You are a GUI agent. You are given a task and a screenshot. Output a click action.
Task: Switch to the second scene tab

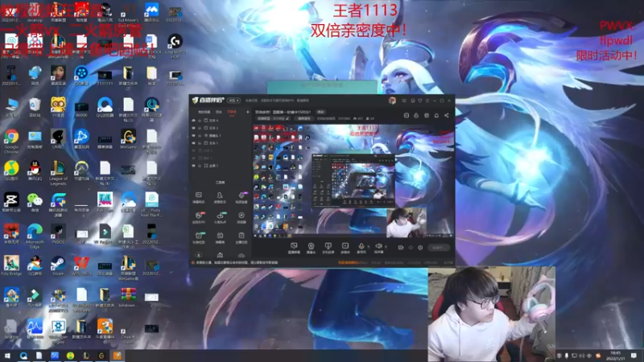[x=219, y=112]
